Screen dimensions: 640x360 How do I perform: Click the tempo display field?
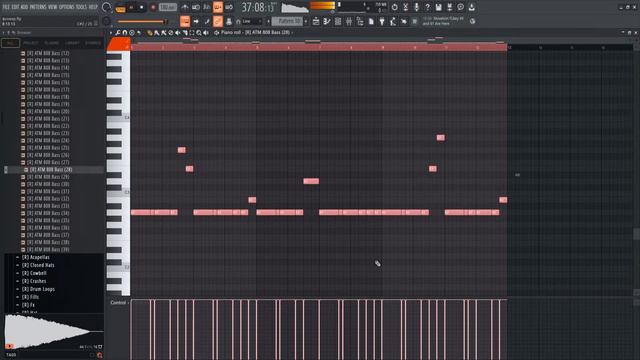[167, 7]
